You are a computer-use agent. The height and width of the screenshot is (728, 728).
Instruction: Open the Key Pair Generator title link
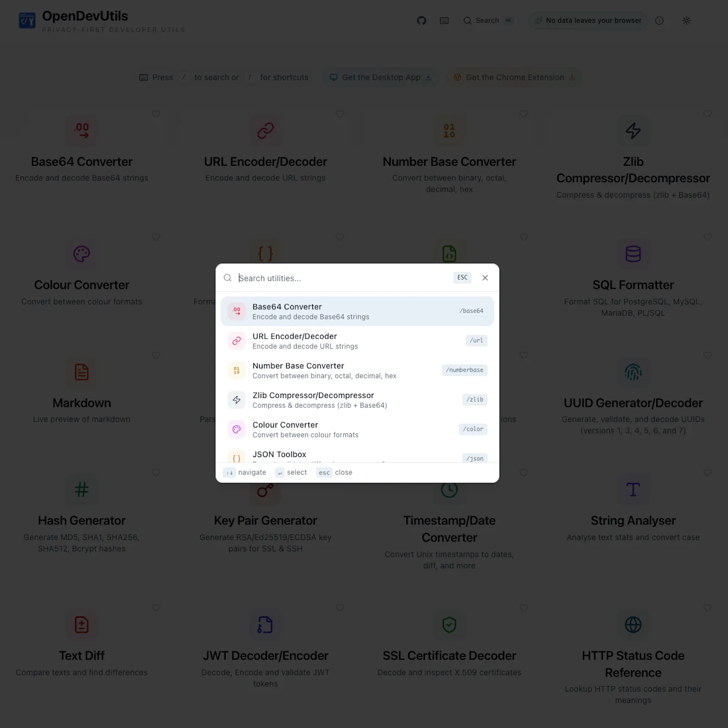[266, 520]
